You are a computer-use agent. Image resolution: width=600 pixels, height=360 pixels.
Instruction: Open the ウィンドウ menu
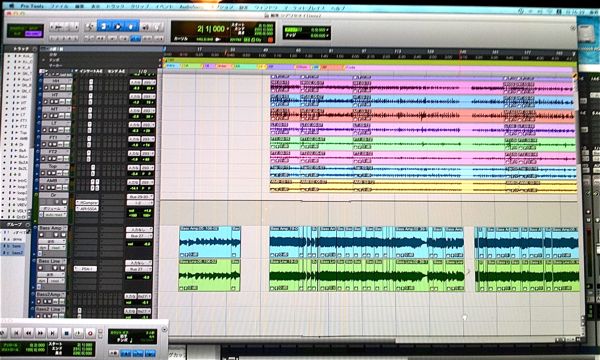click(x=264, y=7)
